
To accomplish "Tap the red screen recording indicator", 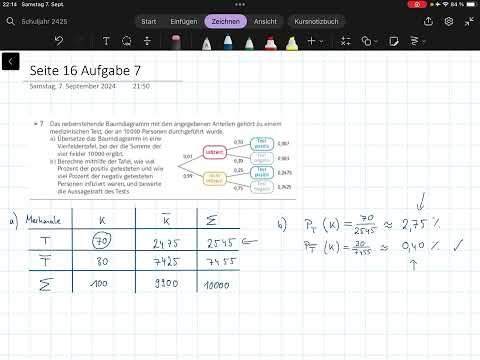I will 417,4.
